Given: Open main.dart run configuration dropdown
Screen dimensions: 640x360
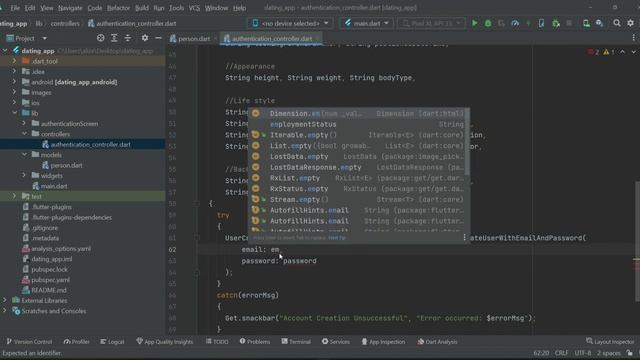Looking at the screenshot, I should point(366,23).
